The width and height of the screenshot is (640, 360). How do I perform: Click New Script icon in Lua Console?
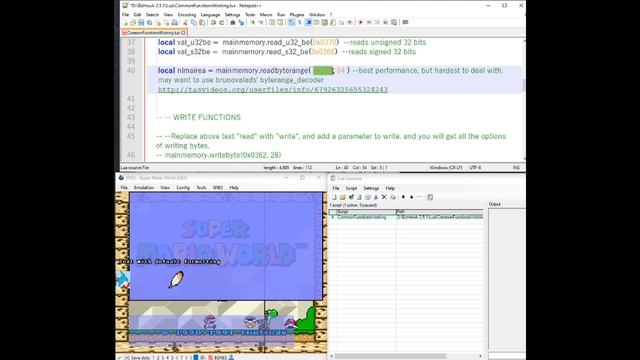pos(334,197)
